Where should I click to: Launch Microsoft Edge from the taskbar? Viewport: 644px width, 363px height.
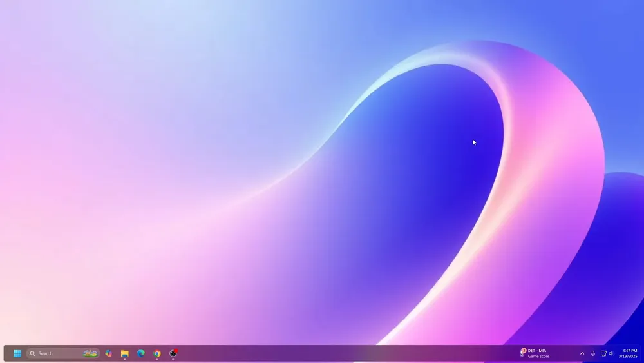140,353
